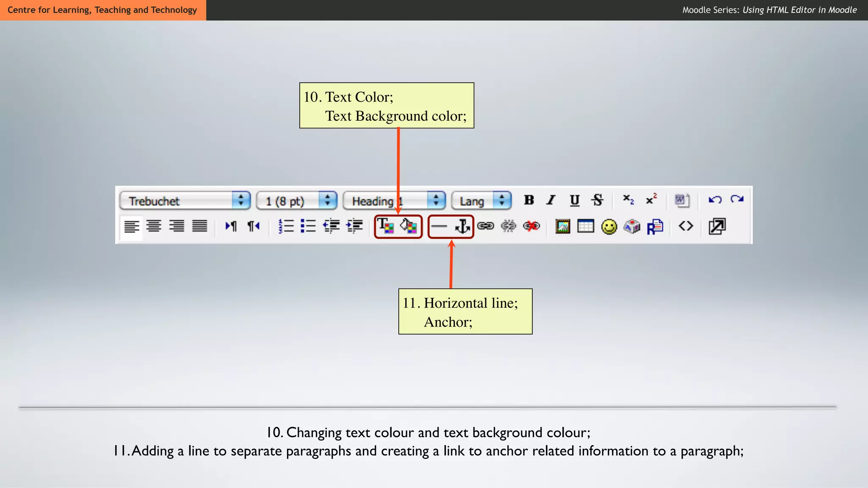
Task: Open the text color picker icon
Action: coord(386,226)
